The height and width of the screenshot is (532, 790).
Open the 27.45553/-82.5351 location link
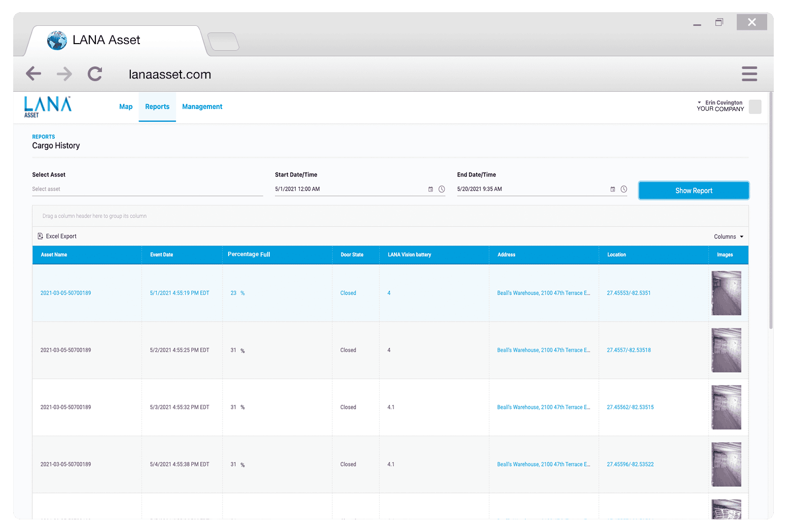[x=628, y=293]
